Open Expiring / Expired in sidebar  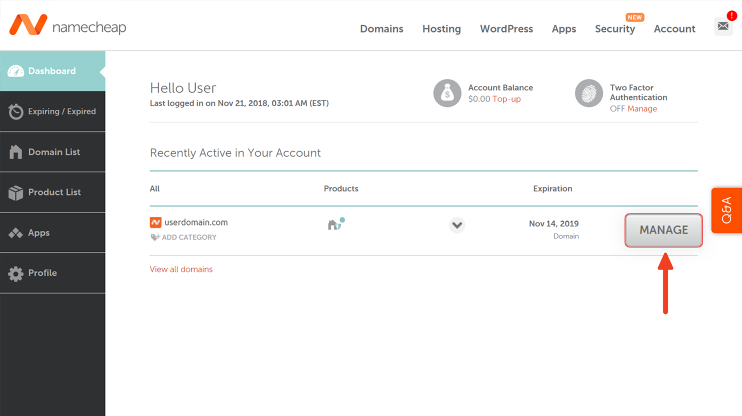coord(53,111)
